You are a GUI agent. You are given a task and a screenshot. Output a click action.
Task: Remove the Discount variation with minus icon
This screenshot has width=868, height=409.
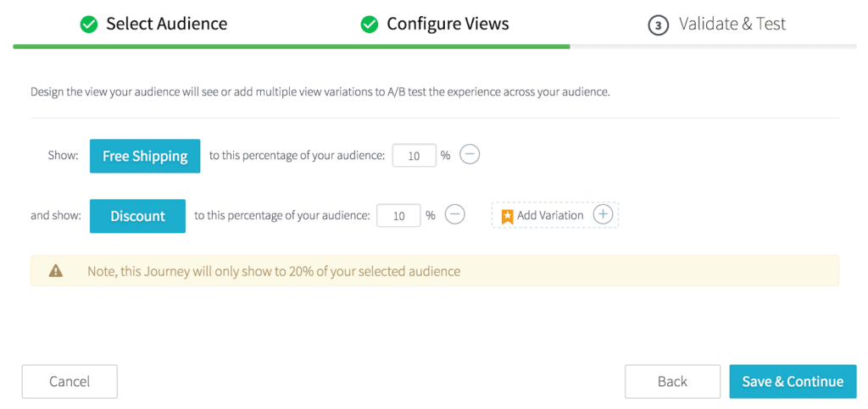pos(455,214)
